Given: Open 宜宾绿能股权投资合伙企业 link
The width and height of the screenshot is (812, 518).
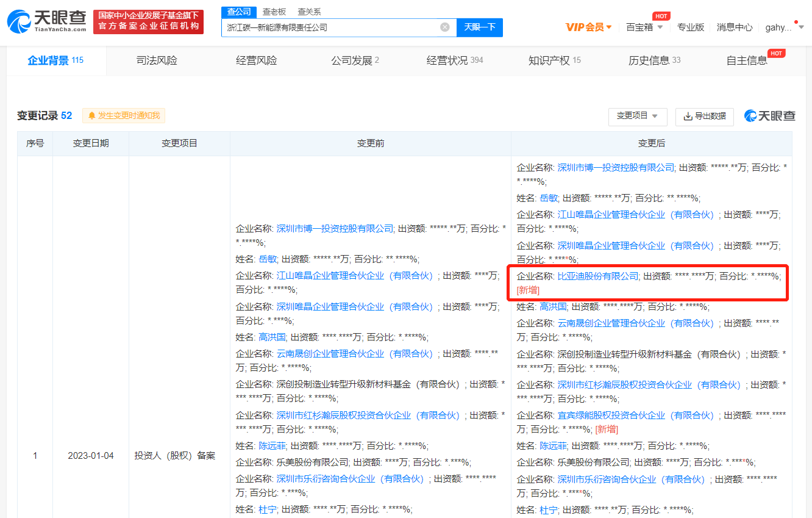Looking at the screenshot, I should [x=638, y=415].
